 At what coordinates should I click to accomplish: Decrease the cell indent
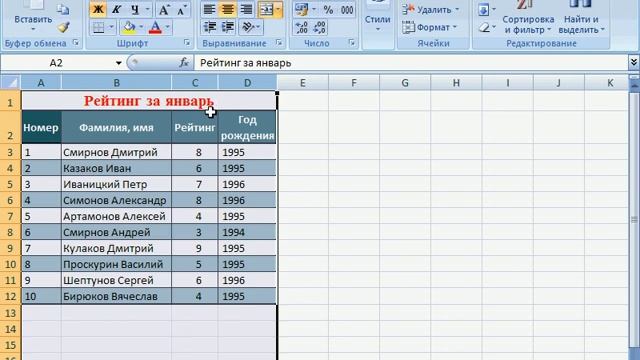pos(210,27)
